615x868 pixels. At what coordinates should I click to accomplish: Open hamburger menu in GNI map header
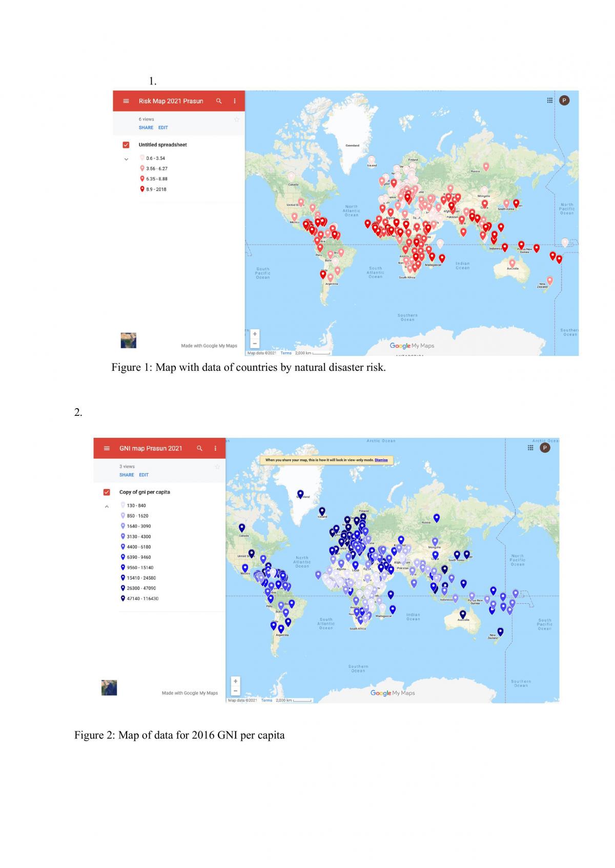click(x=107, y=448)
